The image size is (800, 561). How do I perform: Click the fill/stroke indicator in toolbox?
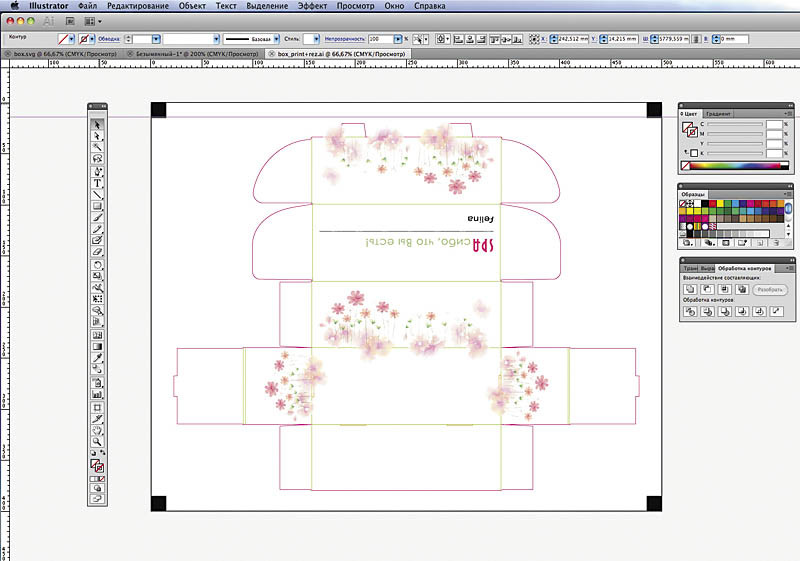pyautogui.click(x=98, y=464)
